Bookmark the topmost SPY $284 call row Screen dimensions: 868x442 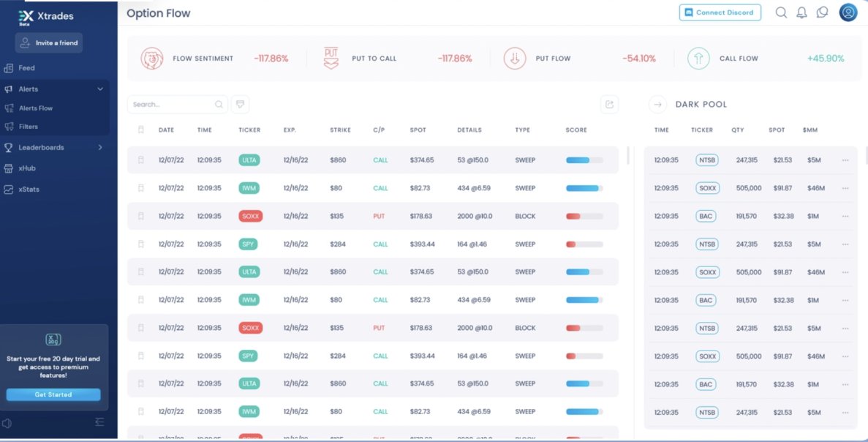click(x=140, y=244)
